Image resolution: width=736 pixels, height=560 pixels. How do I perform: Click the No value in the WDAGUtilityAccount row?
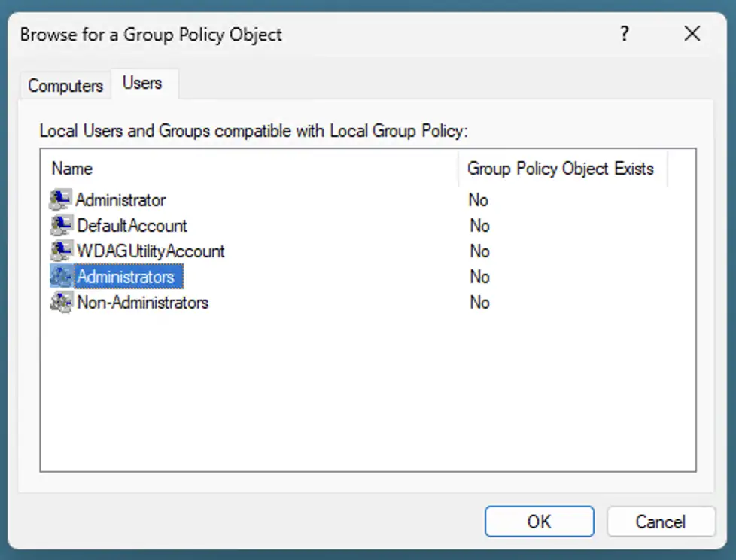[x=479, y=251]
